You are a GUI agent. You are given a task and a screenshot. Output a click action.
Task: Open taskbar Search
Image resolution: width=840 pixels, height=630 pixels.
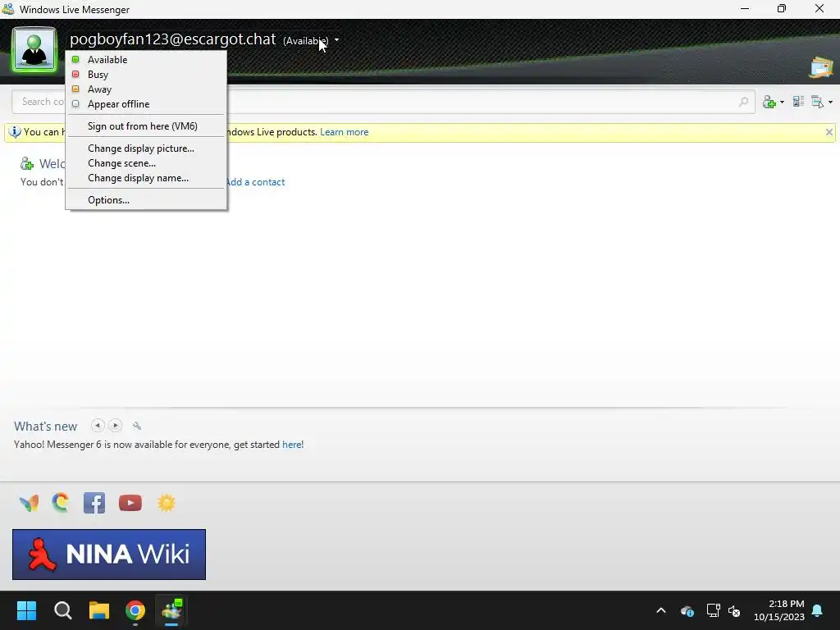[x=62, y=610]
